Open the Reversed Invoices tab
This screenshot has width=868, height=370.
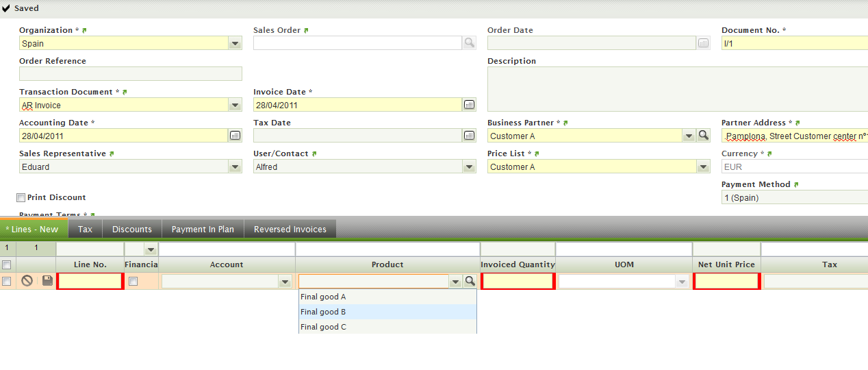coord(290,230)
